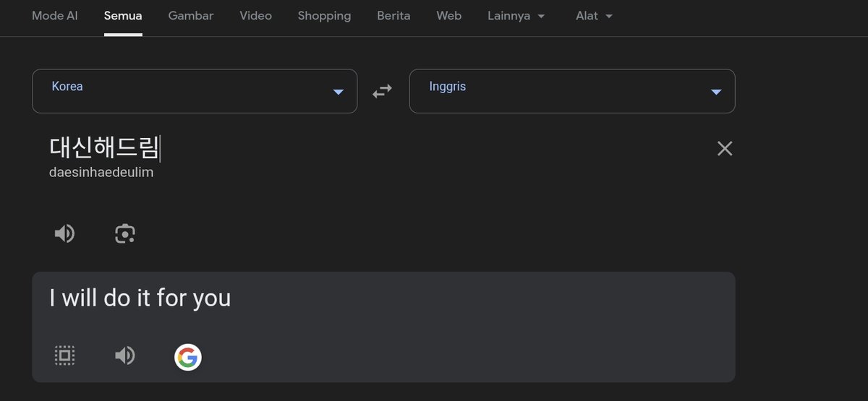
Task: Click the Google logo under translation
Action: point(188,357)
